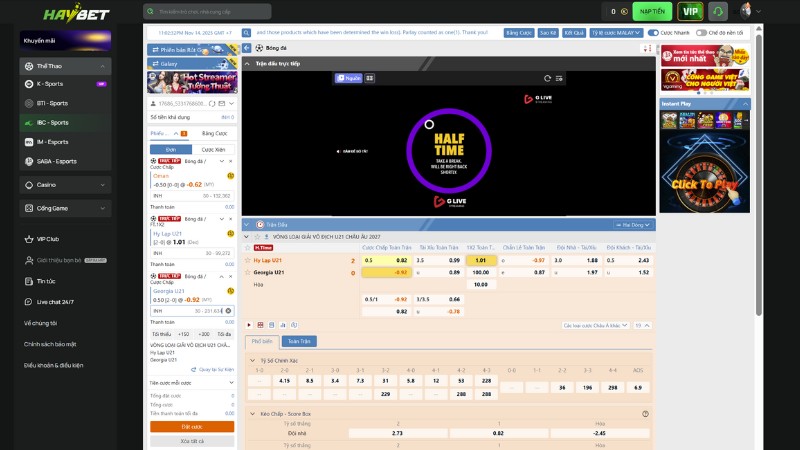
Task: Switch to the Bảng Cược tab in bet slip
Action: click(x=214, y=133)
